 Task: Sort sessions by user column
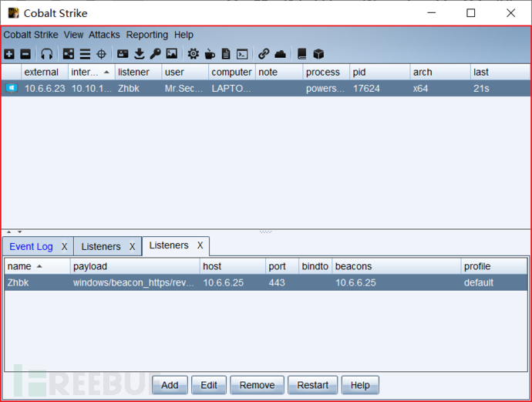point(185,72)
